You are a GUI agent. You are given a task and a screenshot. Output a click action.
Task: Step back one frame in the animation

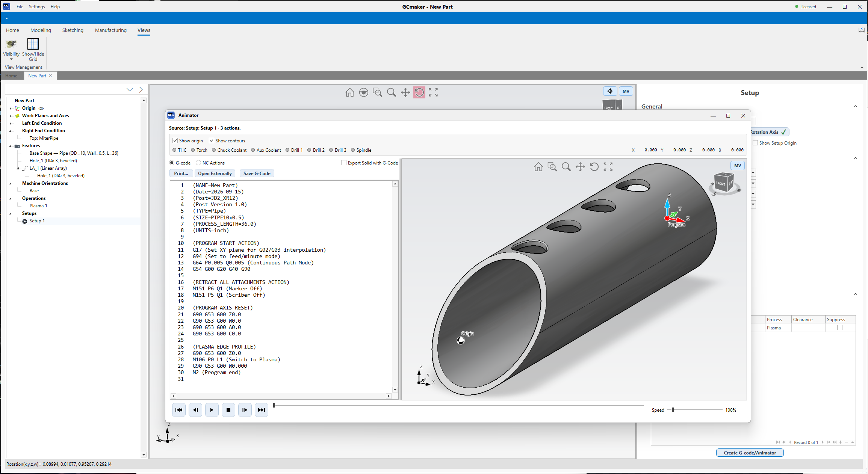(x=195, y=410)
